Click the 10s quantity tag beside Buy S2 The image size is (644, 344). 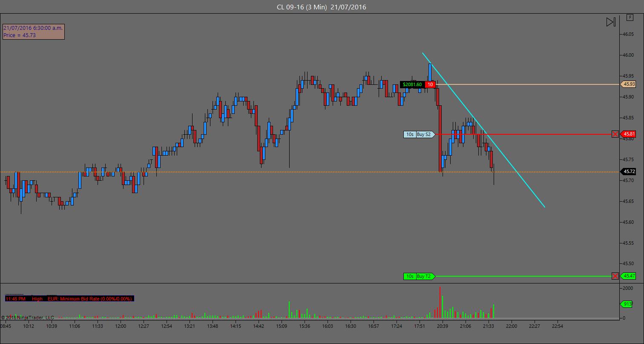point(410,134)
